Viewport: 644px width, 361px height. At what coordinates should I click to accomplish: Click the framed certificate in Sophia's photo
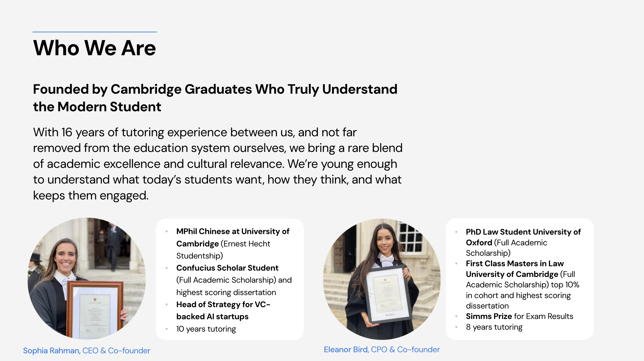(x=95, y=310)
